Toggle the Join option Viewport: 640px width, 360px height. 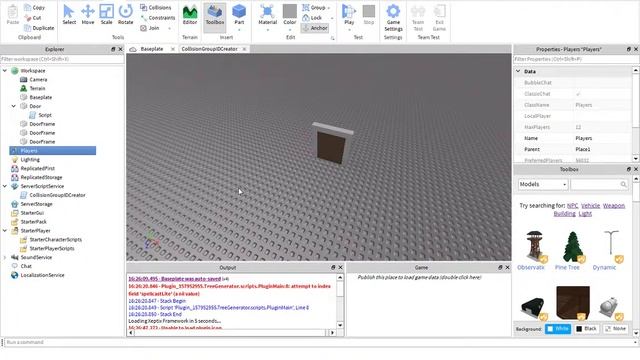150,28
